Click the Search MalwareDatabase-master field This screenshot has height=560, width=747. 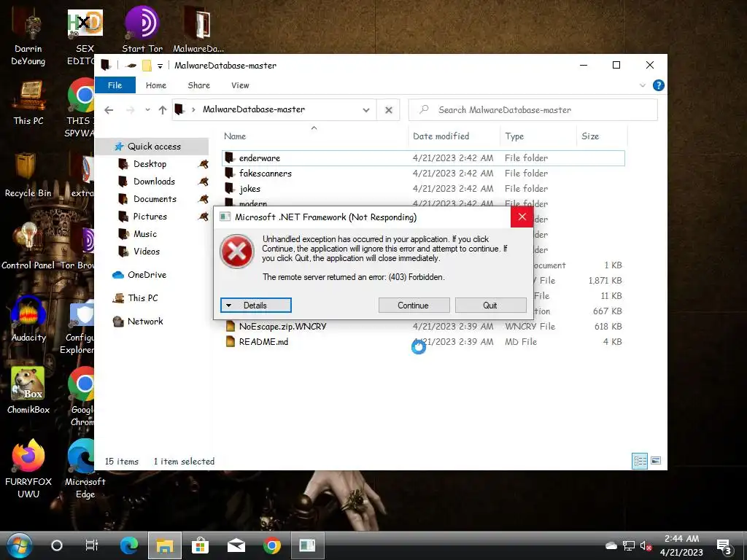click(x=533, y=110)
